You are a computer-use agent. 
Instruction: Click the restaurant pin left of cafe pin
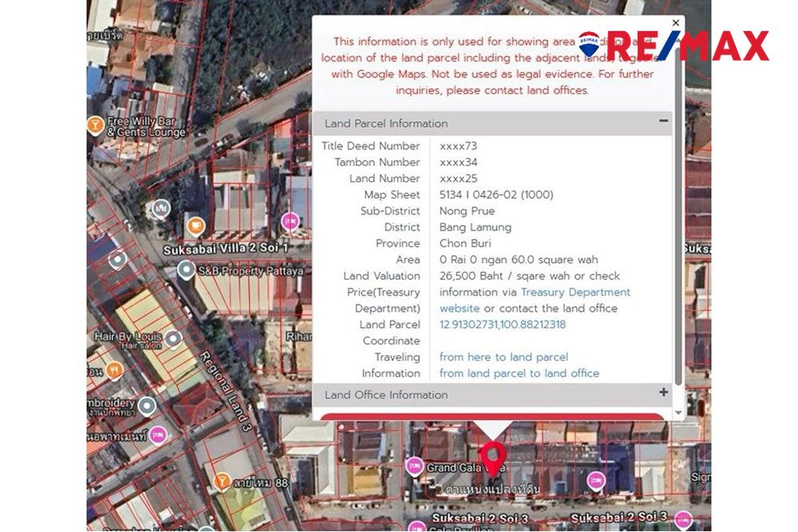161,209
